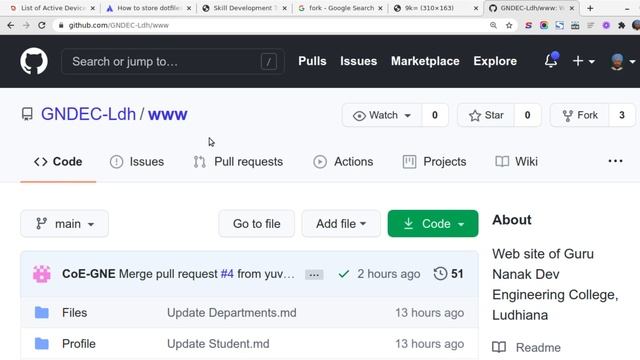This screenshot has height=360, width=640.
Task: Switch to the Issues repo tab
Action: click(x=137, y=162)
